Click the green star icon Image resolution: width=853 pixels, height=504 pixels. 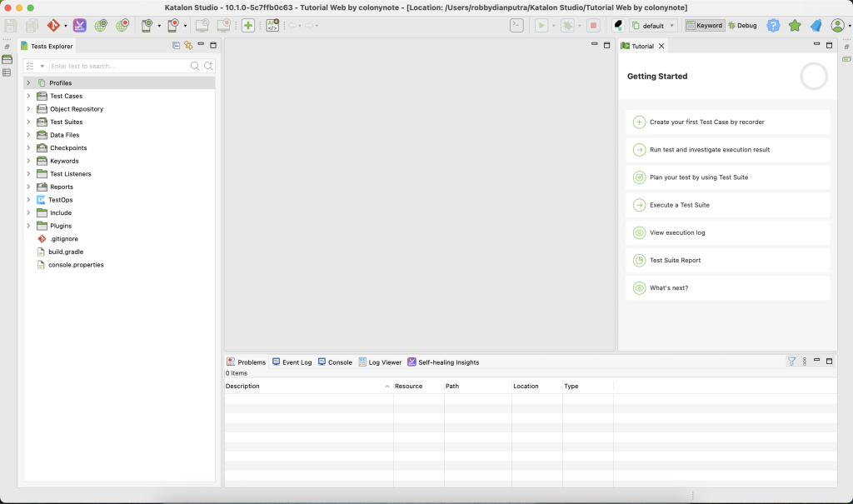[795, 26]
